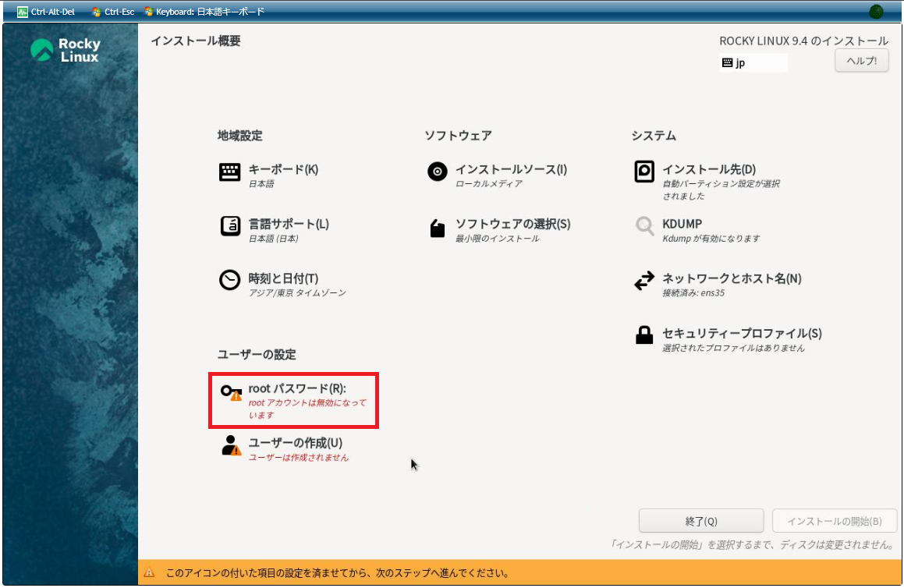Image resolution: width=904 pixels, height=588 pixels.
Task: Open the Keyboard (キーボード) settings icon
Action: [x=230, y=172]
